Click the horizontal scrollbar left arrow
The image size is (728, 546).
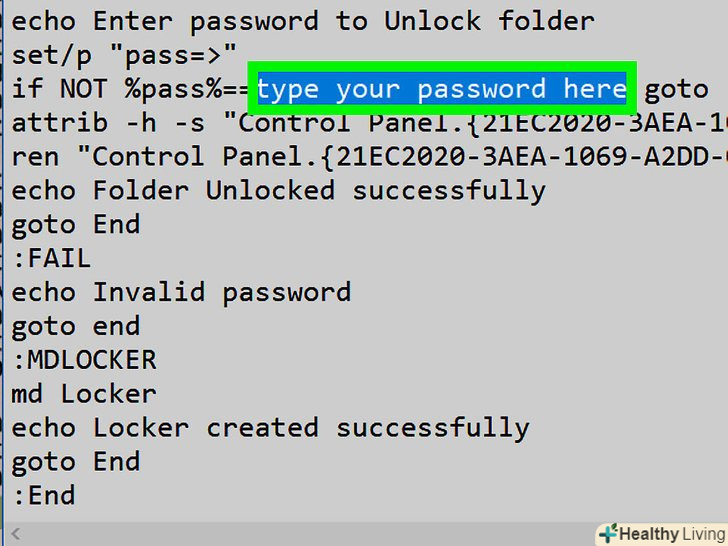[14, 534]
